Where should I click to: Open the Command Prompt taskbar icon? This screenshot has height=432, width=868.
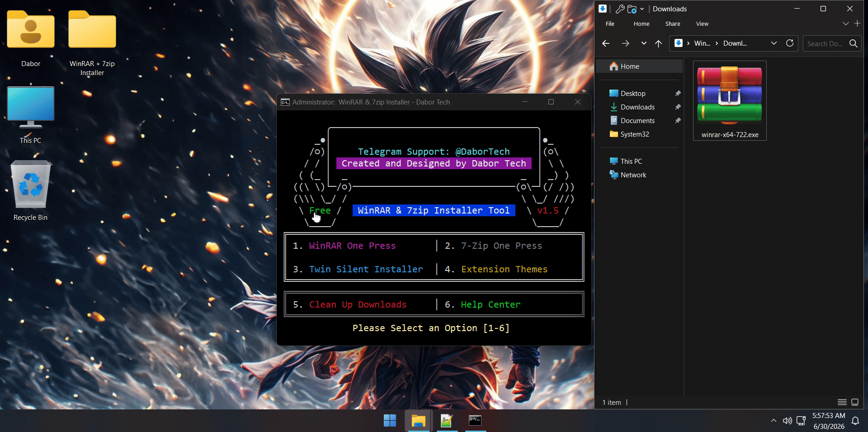pyautogui.click(x=475, y=421)
